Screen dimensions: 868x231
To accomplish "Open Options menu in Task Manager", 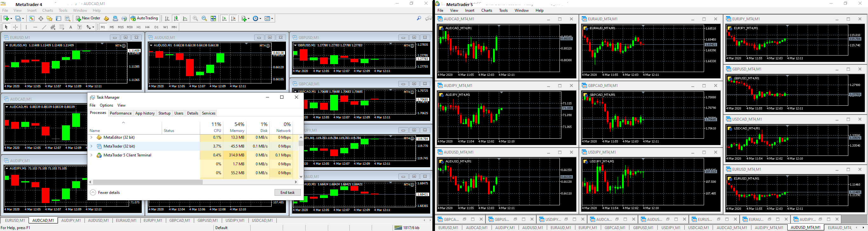I will [x=106, y=105].
